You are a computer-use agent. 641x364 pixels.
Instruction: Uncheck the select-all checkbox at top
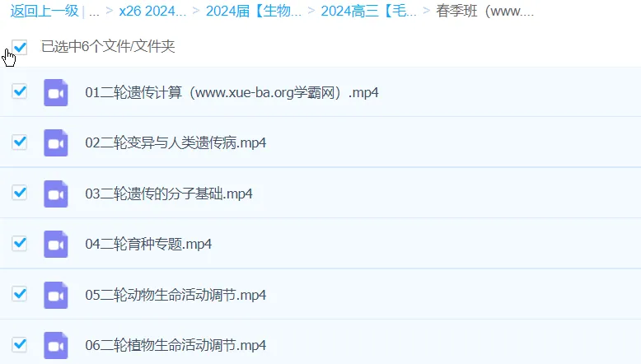coord(20,47)
